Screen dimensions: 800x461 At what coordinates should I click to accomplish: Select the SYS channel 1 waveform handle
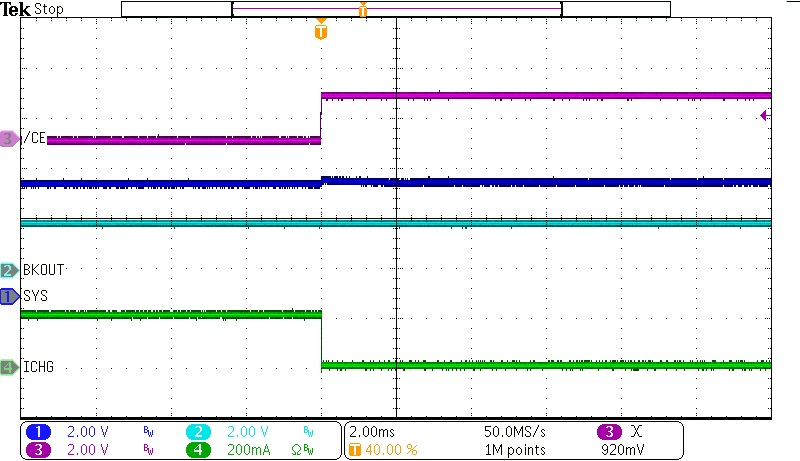click(9, 296)
